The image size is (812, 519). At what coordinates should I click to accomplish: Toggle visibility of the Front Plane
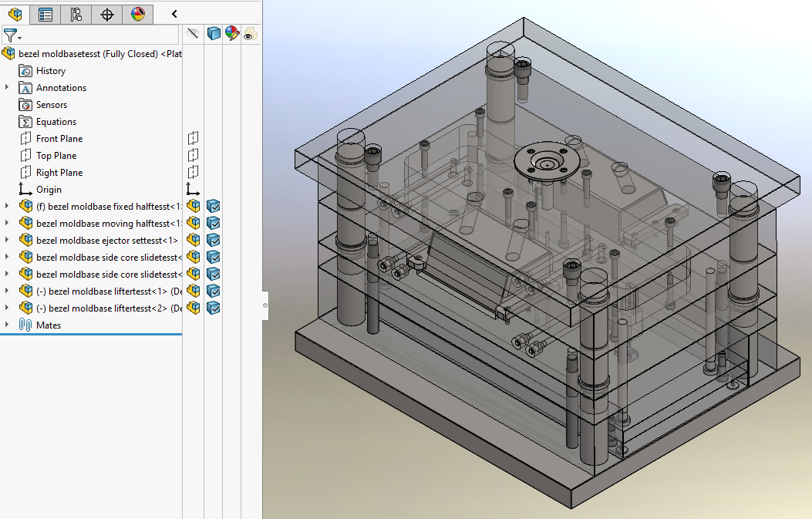tap(193, 138)
